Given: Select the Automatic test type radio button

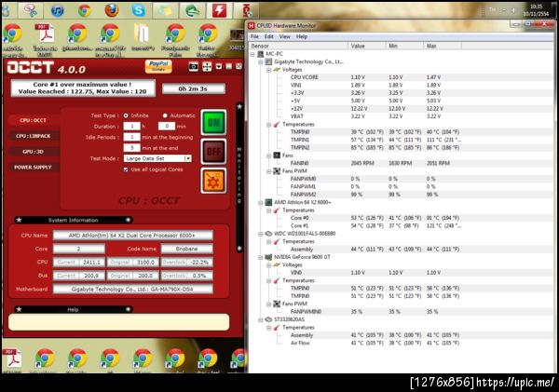Looking at the screenshot, I should coord(165,115).
